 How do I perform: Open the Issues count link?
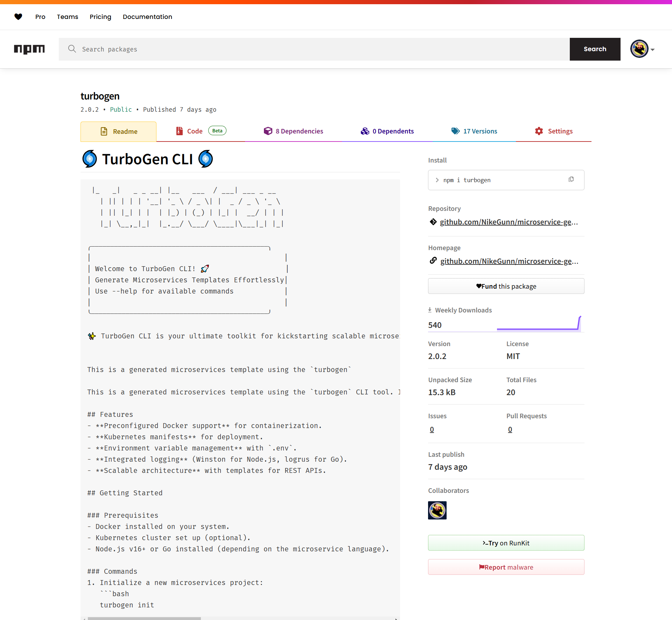coord(432,429)
